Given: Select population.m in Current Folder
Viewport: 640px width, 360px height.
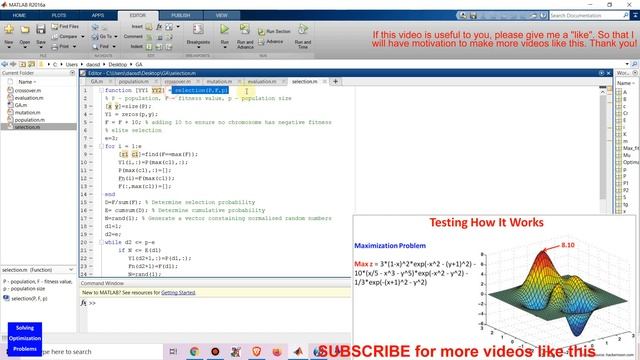Looking at the screenshot, I should tap(30, 120).
